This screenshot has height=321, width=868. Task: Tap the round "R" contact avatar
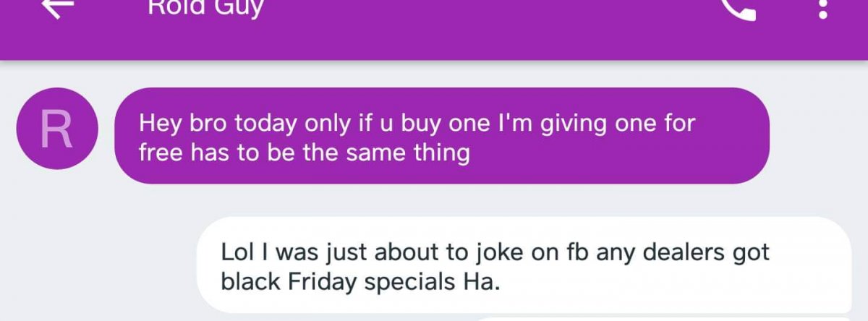click(x=56, y=128)
